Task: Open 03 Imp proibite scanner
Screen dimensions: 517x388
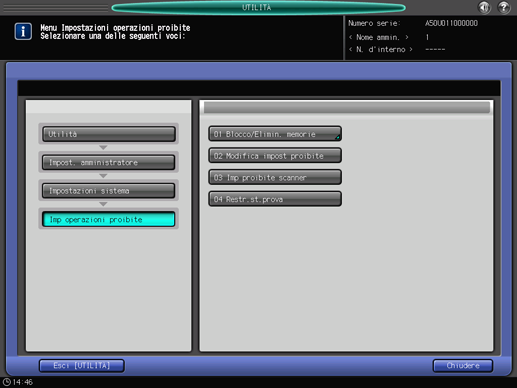Action: tap(275, 177)
